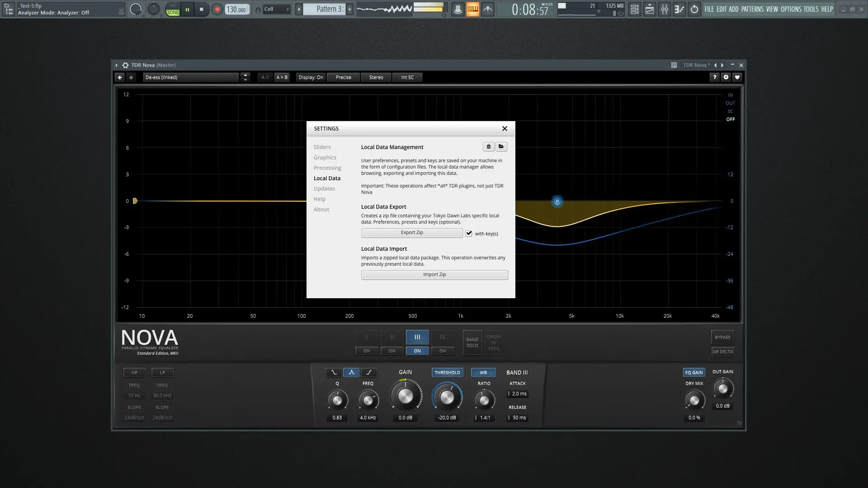Click the Nova settings gear icon
Viewport: 868px width, 488px height.
726,77
